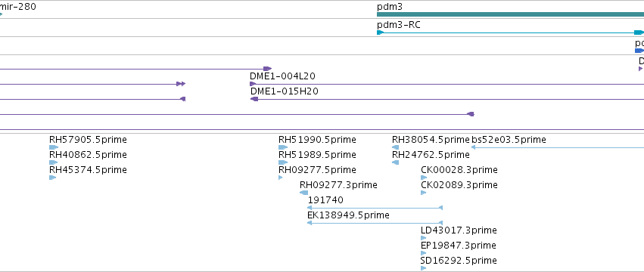Click the LD43017.3prime arrow glyph

point(424,238)
